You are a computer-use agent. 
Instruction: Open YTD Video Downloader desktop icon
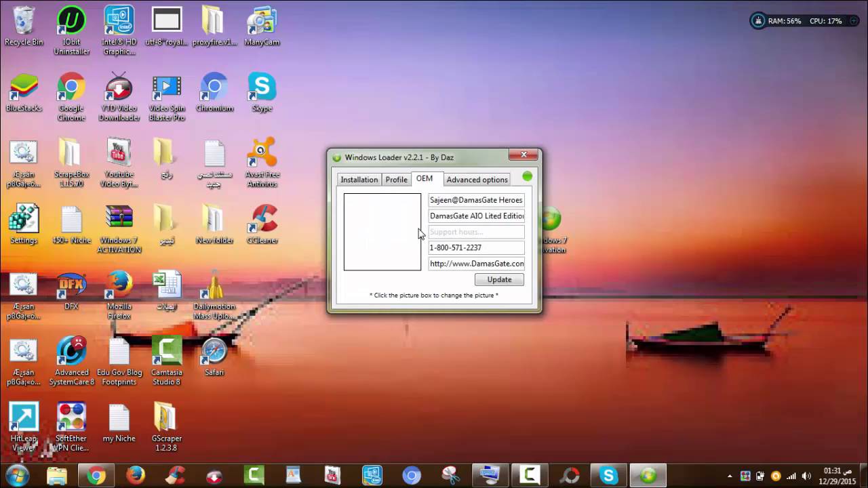(x=119, y=97)
